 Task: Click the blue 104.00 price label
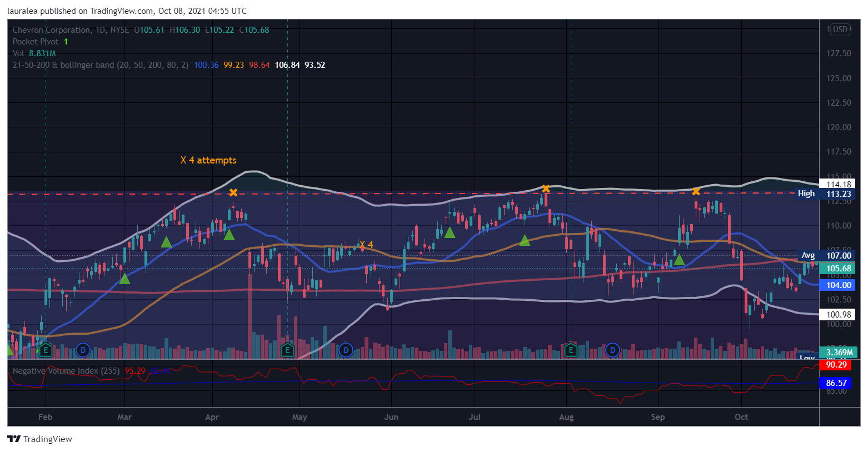click(x=838, y=285)
